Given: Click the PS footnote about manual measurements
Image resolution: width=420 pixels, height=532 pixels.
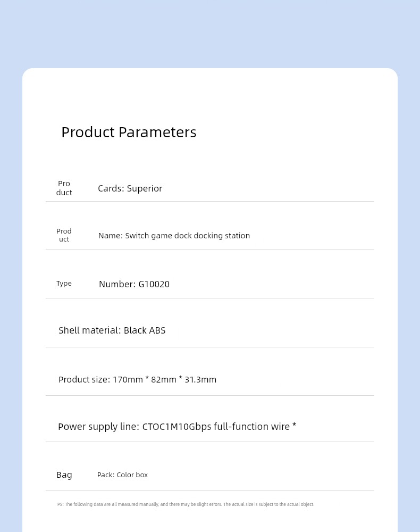Looking at the screenshot, I should pos(186,504).
